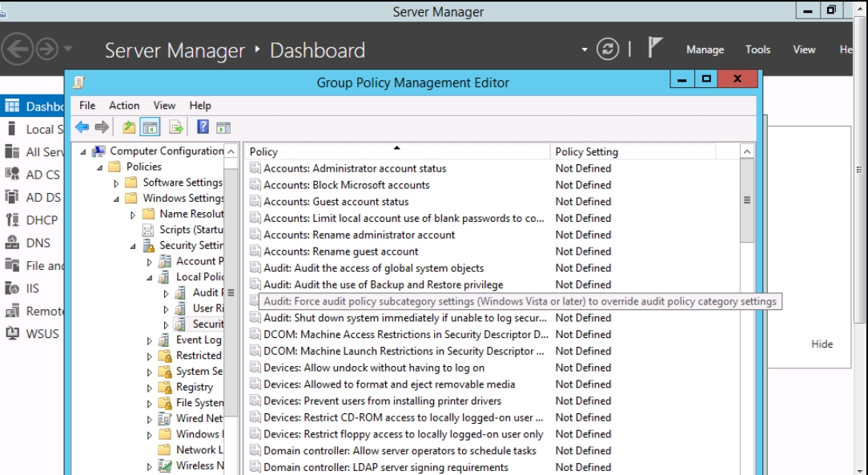This screenshot has height=475, width=868.
Task: Toggle the Show/Hide Console Tree icon
Action: click(150, 127)
